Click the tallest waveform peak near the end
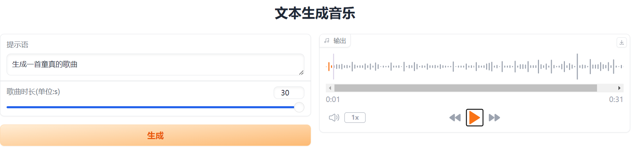644x156 pixels. tap(577, 66)
